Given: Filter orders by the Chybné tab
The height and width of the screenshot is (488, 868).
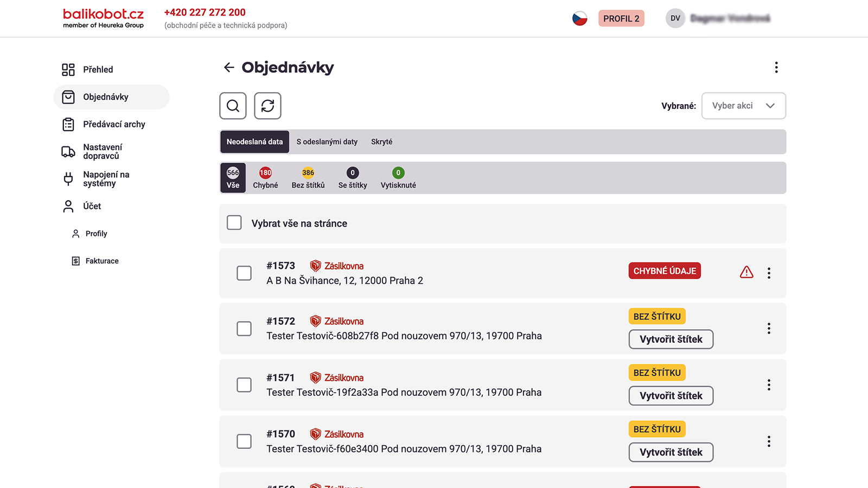Looking at the screenshot, I should coord(265,178).
